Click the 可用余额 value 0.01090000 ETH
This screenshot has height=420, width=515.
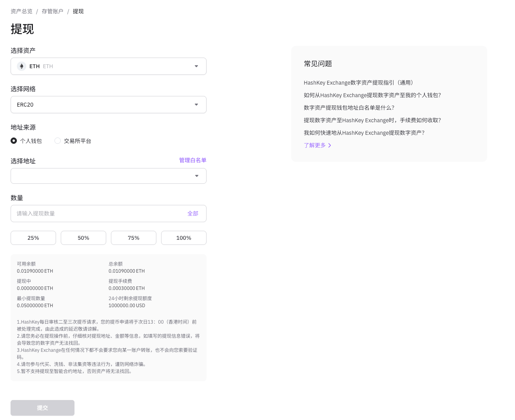click(35, 271)
